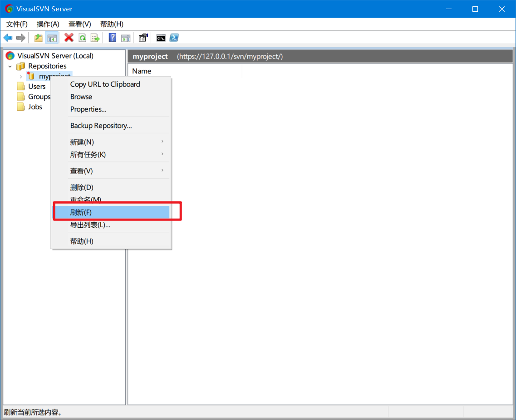Open the 操作(A) menu
Viewport: 516px width, 420px height.
pyautogui.click(x=48, y=24)
